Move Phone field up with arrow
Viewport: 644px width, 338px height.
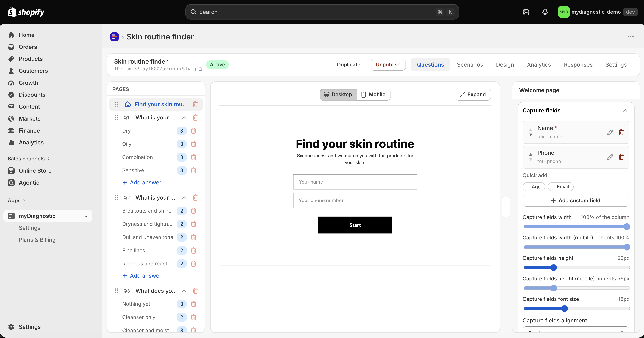(531, 154)
